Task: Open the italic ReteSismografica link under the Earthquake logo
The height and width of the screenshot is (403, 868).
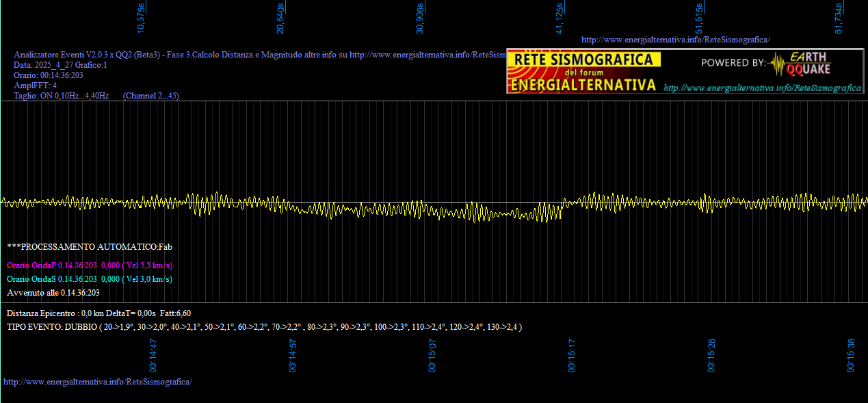Action: point(763,88)
